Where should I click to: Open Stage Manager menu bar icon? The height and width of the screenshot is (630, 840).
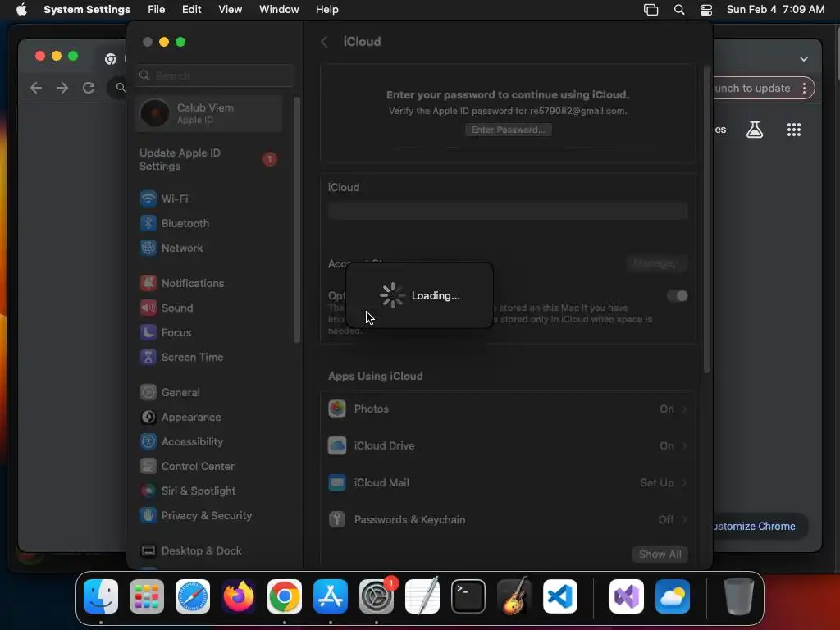pyautogui.click(x=651, y=10)
